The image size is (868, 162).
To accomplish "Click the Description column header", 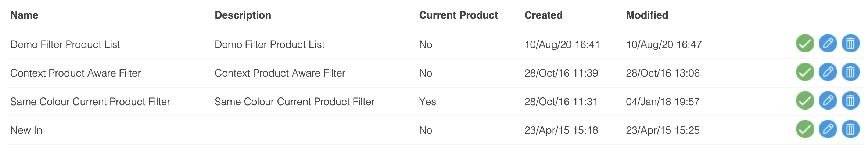I will 243,15.
